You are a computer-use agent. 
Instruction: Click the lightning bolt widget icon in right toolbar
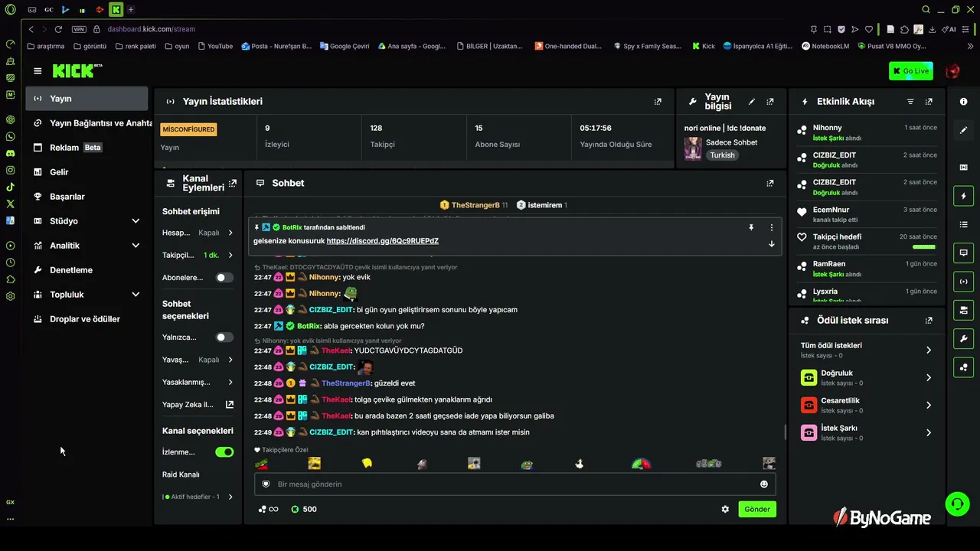point(963,196)
